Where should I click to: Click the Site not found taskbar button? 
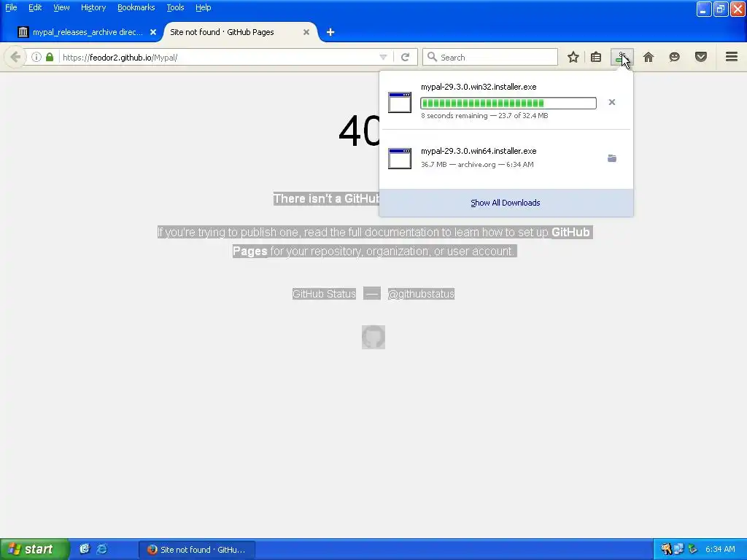click(x=197, y=550)
